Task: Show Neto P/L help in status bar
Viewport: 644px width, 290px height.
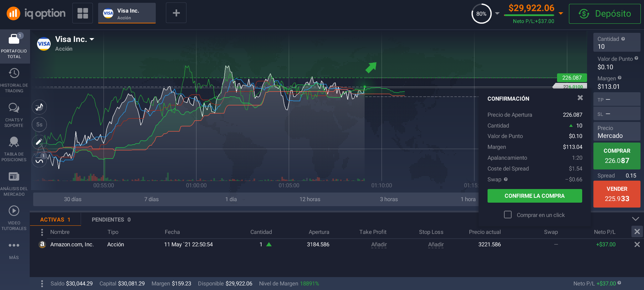Action: click(x=619, y=283)
